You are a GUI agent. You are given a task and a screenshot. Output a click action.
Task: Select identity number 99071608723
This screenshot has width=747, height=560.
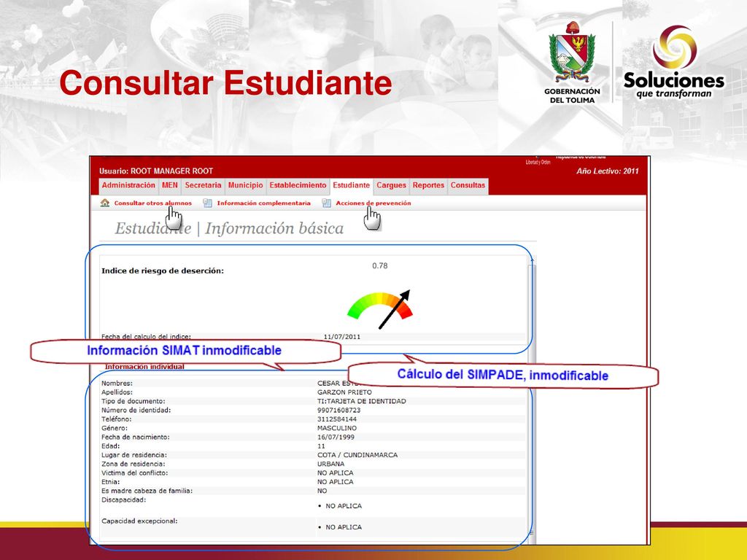coord(338,411)
